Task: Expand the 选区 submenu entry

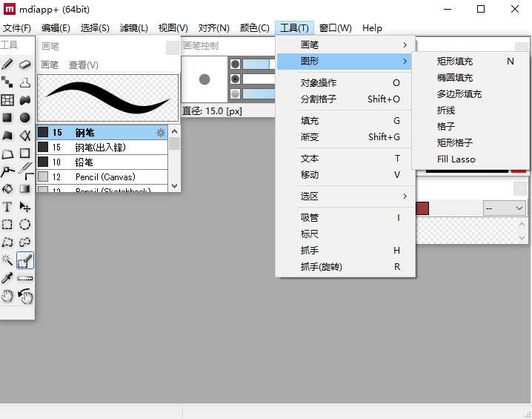Action: (345, 197)
